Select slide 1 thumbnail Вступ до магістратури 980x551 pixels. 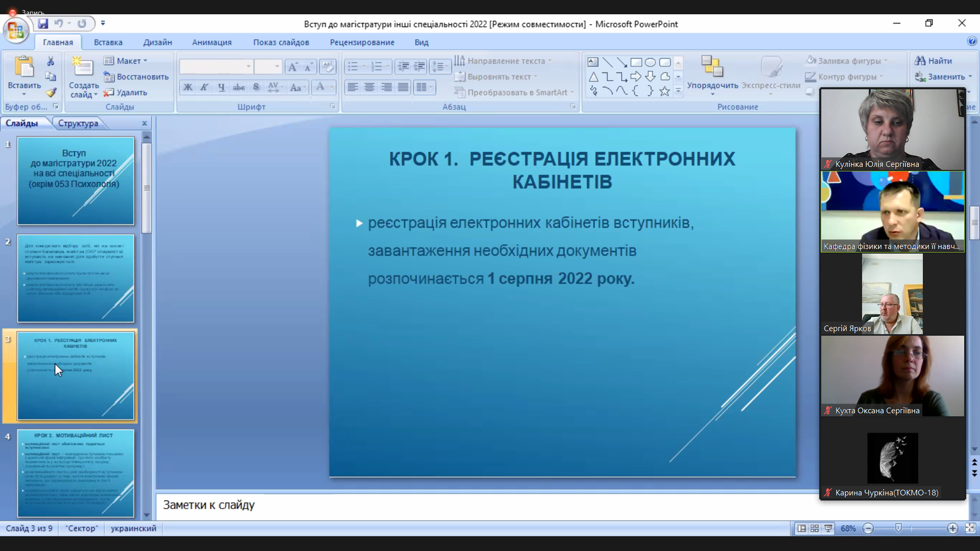pyautogui.click(x=76, y=181)
